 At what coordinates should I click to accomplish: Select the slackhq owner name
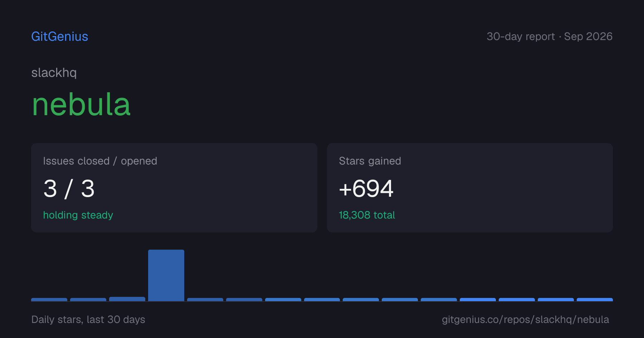coord(54,73)
